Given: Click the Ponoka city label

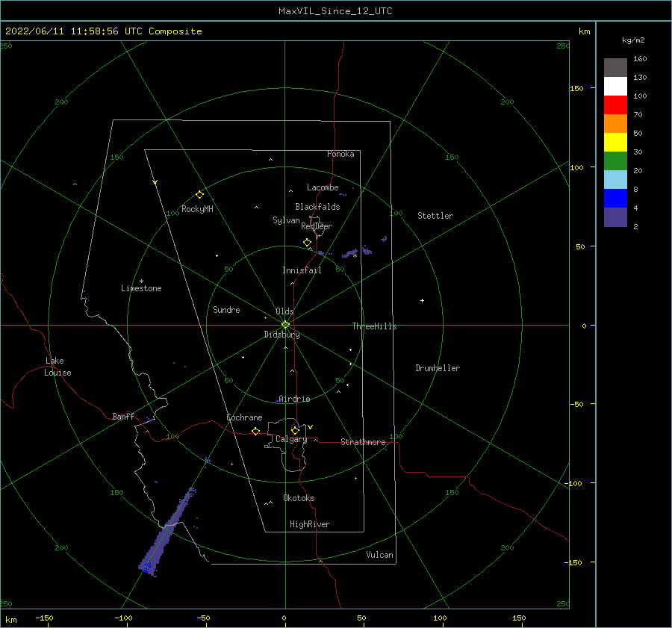Looking at the screenshot, I should click(x=340, y=154).
